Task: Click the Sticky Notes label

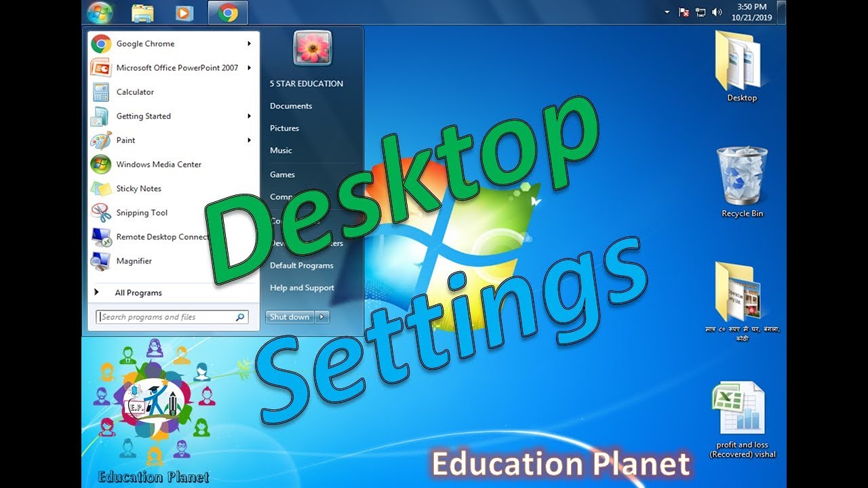Action: click(x=138, y=188)
